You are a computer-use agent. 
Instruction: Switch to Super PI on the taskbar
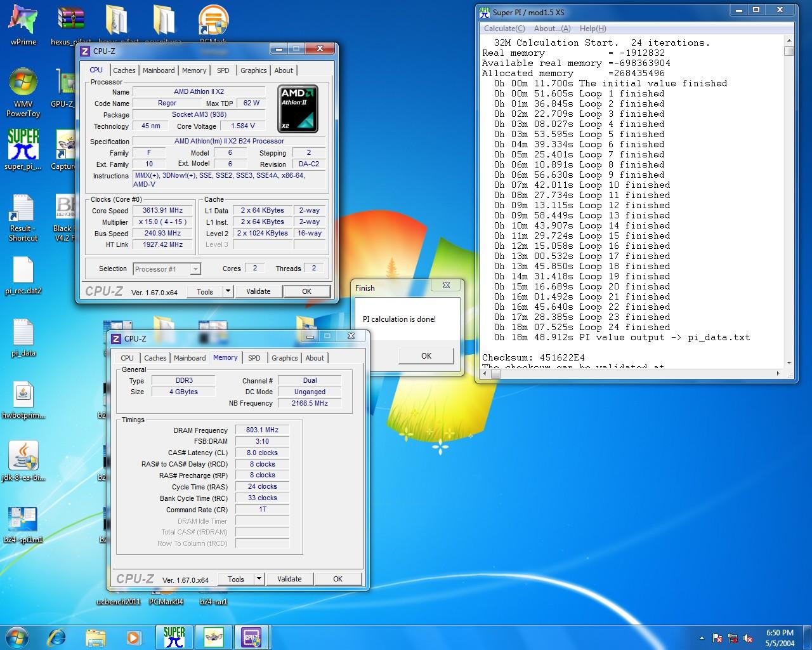pyautogui.click(x=174, y=637)
